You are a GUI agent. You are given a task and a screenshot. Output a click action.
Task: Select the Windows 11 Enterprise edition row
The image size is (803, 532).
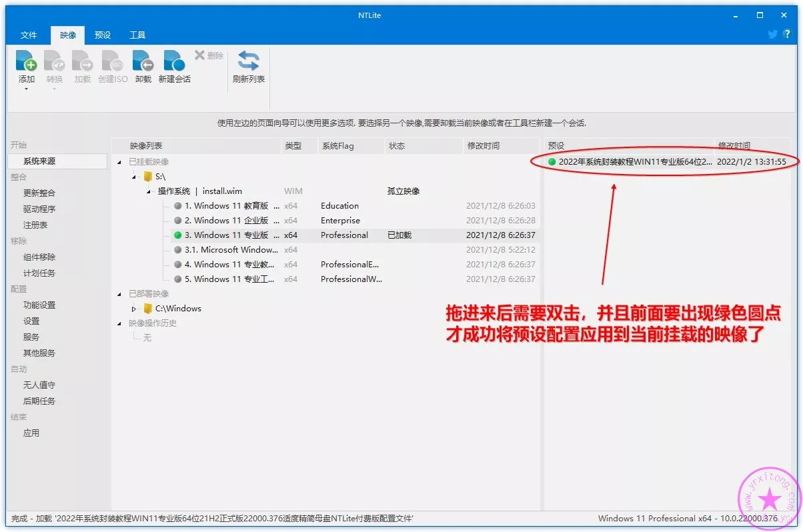[x=226, y=221]
